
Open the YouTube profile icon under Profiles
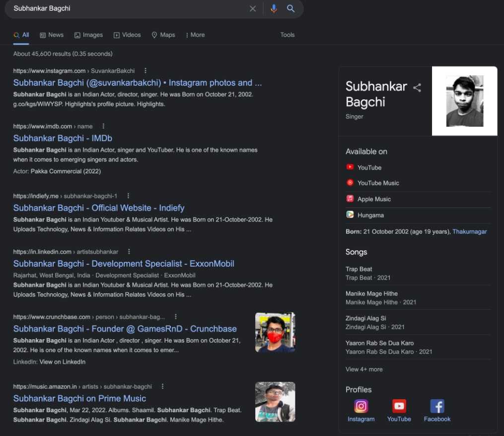click(x=399, y=406)
